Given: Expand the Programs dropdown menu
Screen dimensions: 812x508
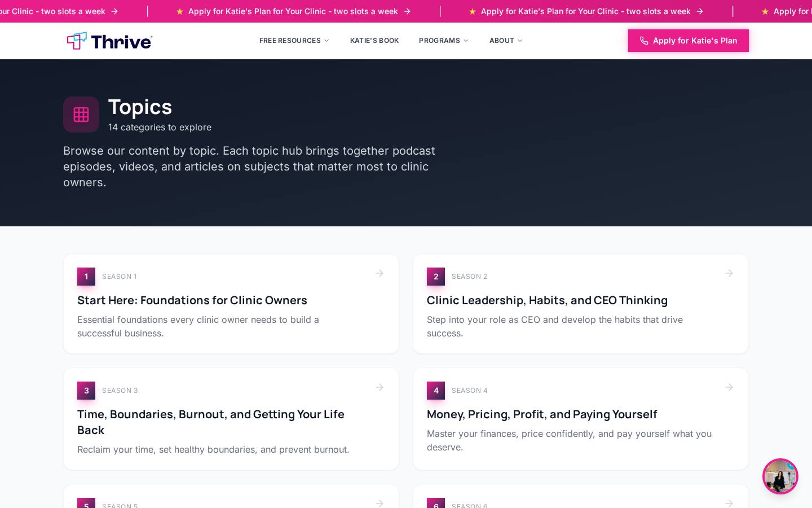Looking at the screenshot, I should [x=444, y=41].
